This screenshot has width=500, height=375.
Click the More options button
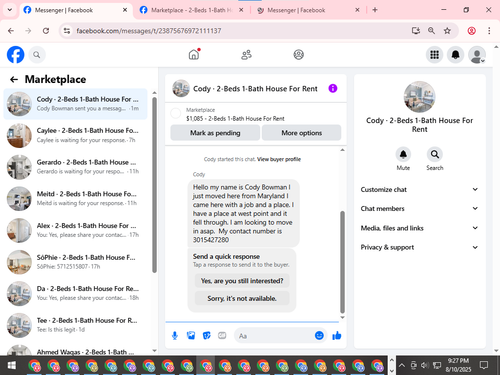point(301,133)
